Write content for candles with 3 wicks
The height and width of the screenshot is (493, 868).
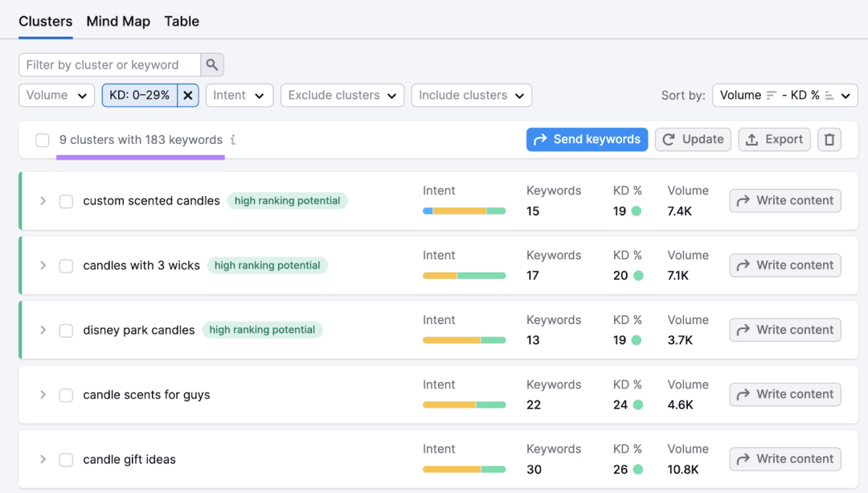click(x=785, y=265)
